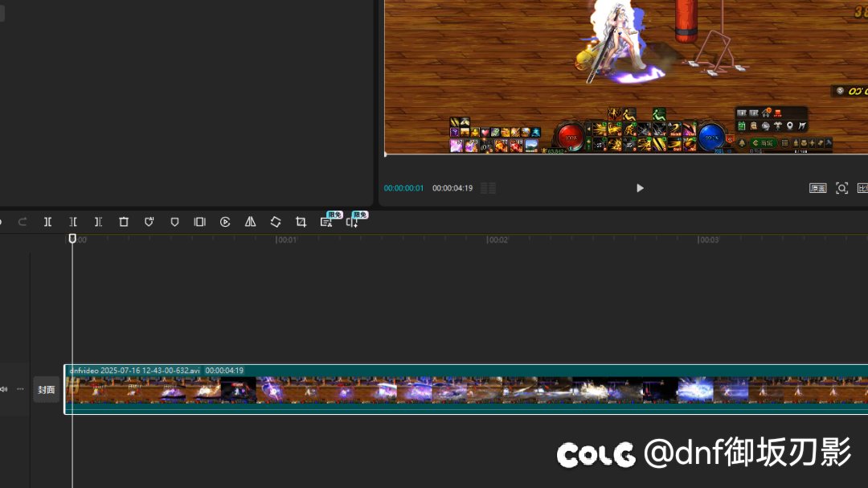Click the freeze frame icon
868x488 pixels.
(x=200, y=222)
